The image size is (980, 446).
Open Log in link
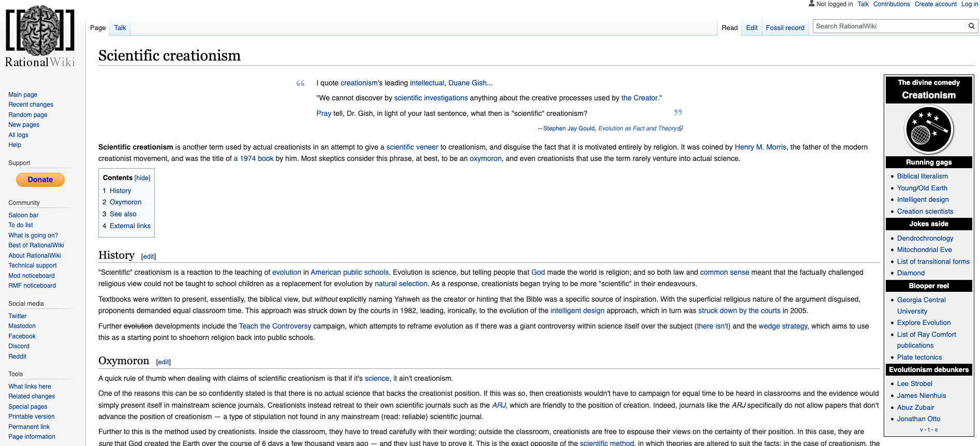pyautogui.click(x=970, y=4)
